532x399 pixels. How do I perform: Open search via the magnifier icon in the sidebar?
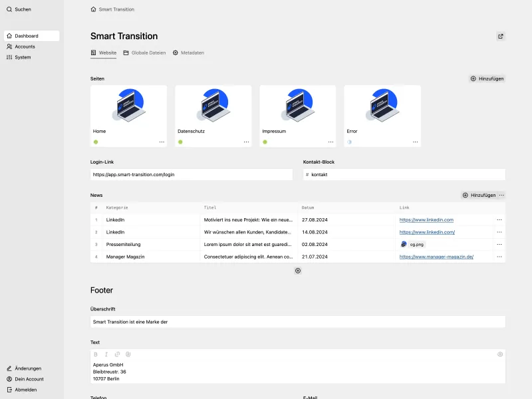(9, 9)
